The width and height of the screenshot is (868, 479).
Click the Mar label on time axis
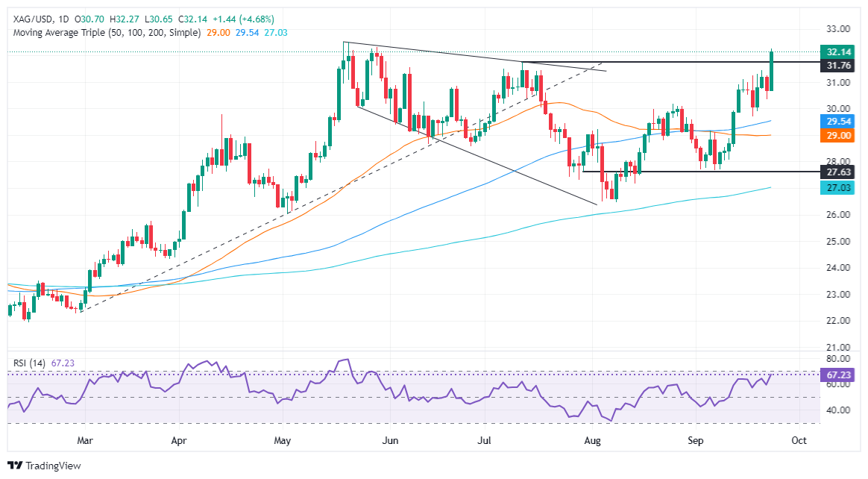[x=85, y=441]
